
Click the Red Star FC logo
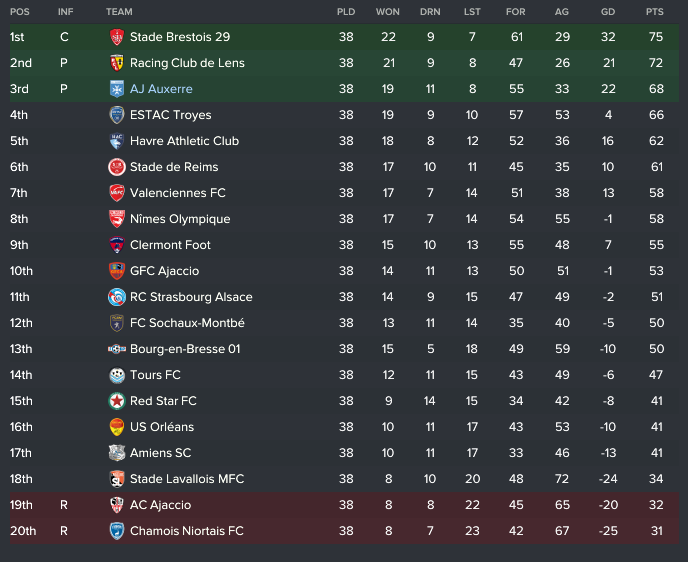click(x=116, y=401)
